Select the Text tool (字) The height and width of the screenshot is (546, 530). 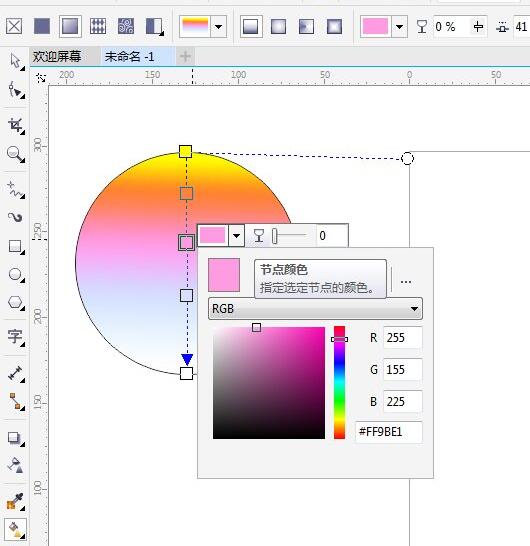[15, 337]
